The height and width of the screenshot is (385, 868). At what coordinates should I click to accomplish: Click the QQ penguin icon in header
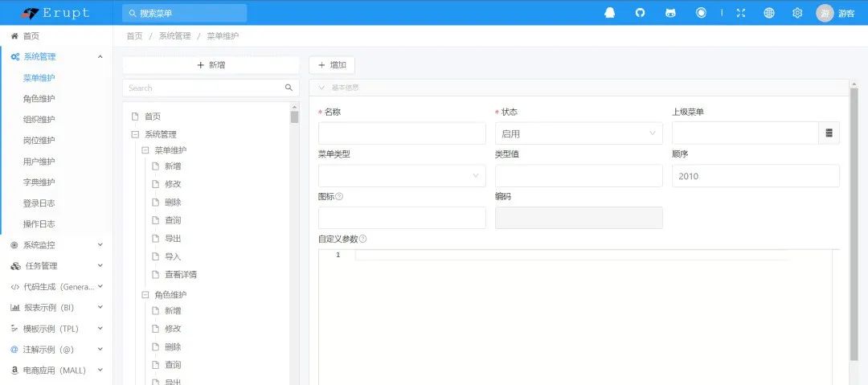(609, 14)
